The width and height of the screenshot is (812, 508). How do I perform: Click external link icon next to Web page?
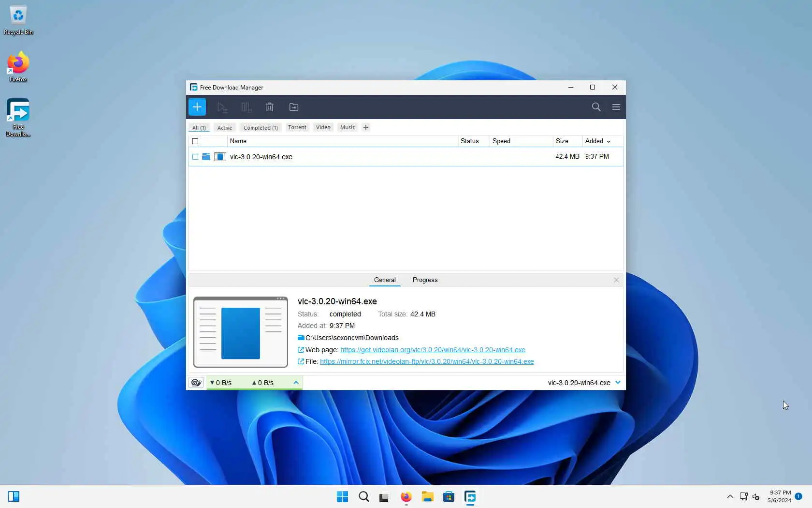[301, 350]
